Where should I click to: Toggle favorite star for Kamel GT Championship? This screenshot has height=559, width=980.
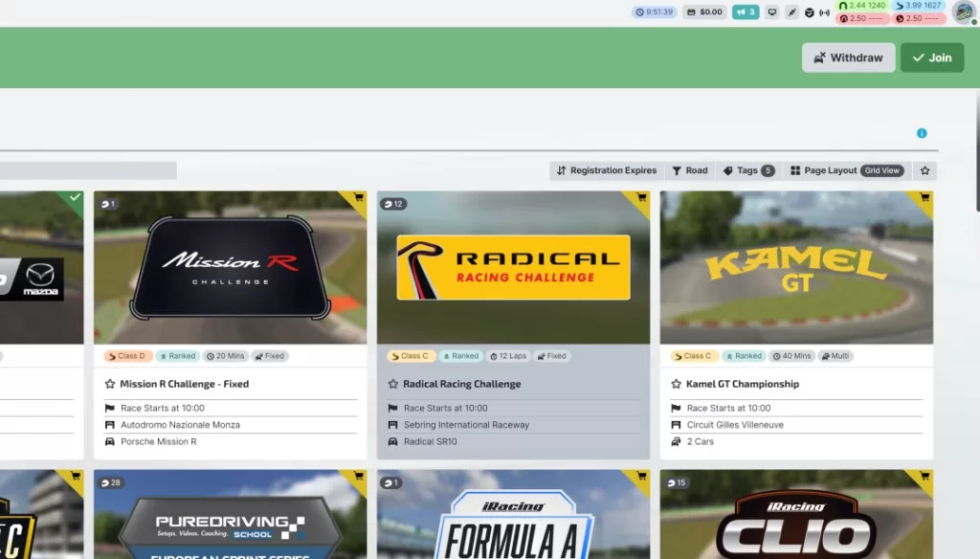677,384
